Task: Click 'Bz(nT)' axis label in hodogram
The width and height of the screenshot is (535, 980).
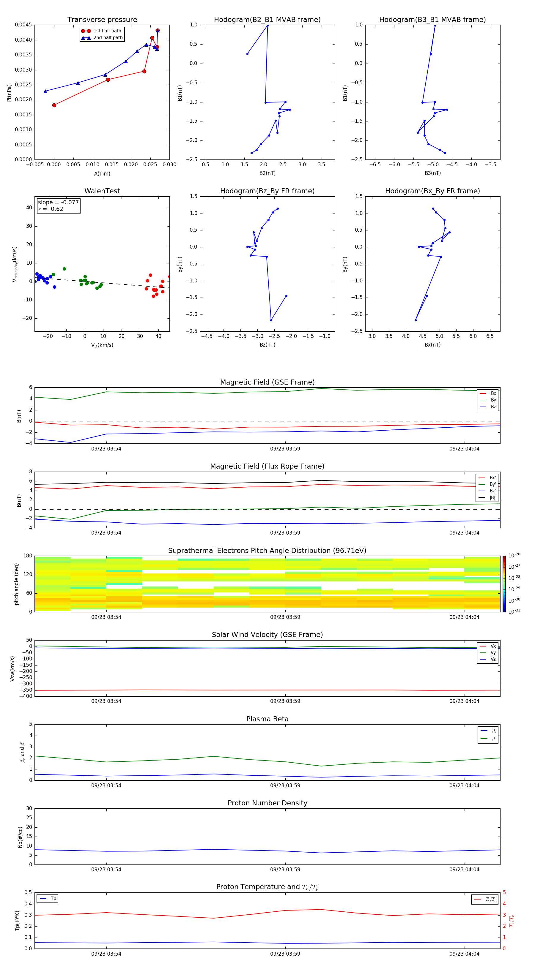Action: [267, 345]
